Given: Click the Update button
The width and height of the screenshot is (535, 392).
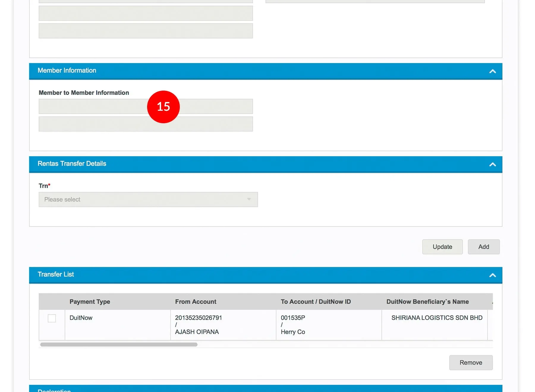Looking at the screenshot, I should (x=442, y=247).
